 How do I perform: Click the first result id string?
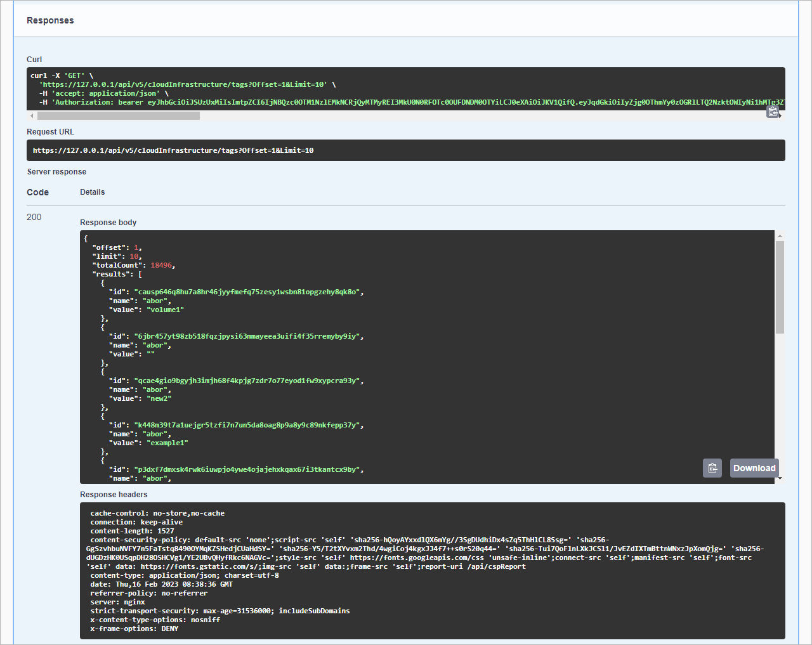[x=247, y=292]
